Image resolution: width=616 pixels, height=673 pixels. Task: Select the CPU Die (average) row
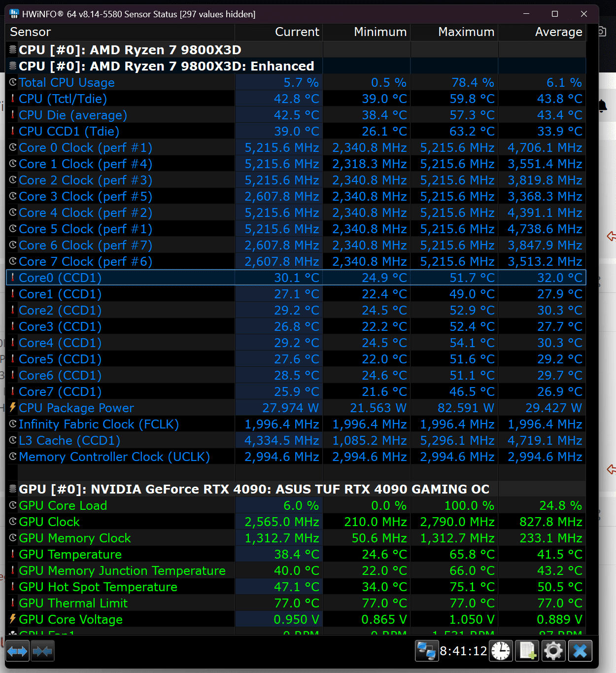click(296, 115)
